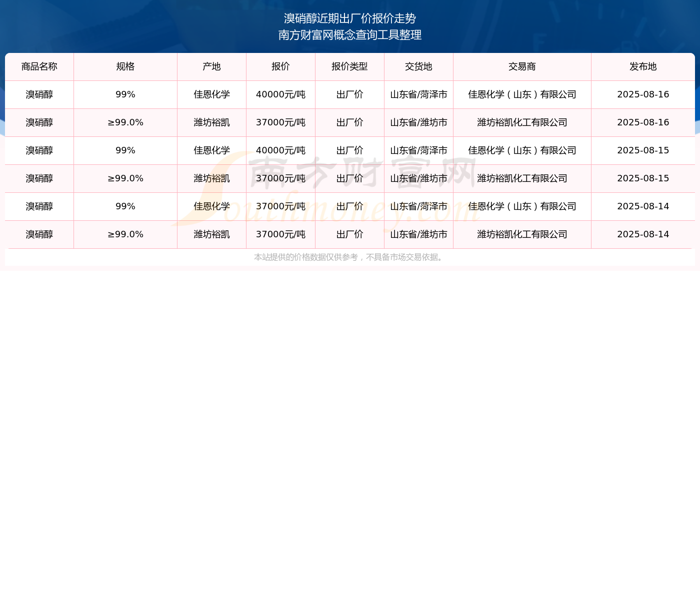Click 出厂价 in the 2025-08-14 潍坊裕凯 row
This screenshot has height=602, width=700.
pyautogui.click(x=350, y=235)
